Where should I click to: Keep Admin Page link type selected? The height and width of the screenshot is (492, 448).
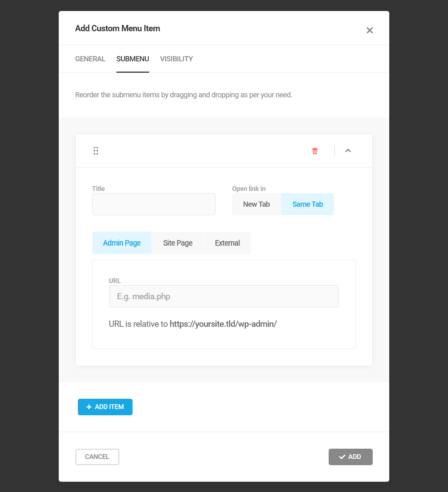click(122, 243)
